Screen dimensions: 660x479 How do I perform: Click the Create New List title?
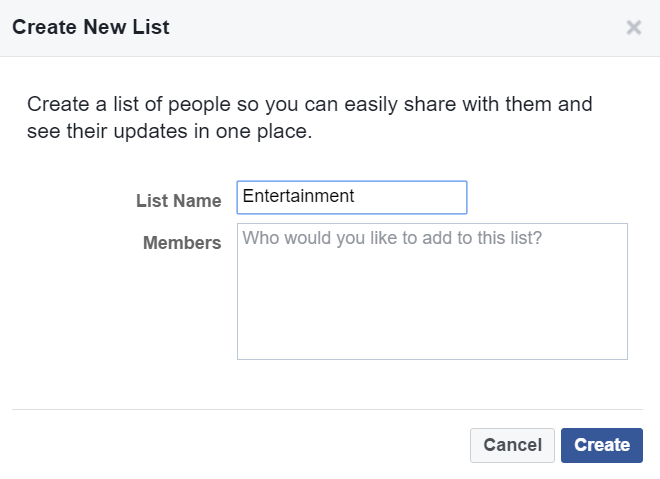click(x=91, y=27)
